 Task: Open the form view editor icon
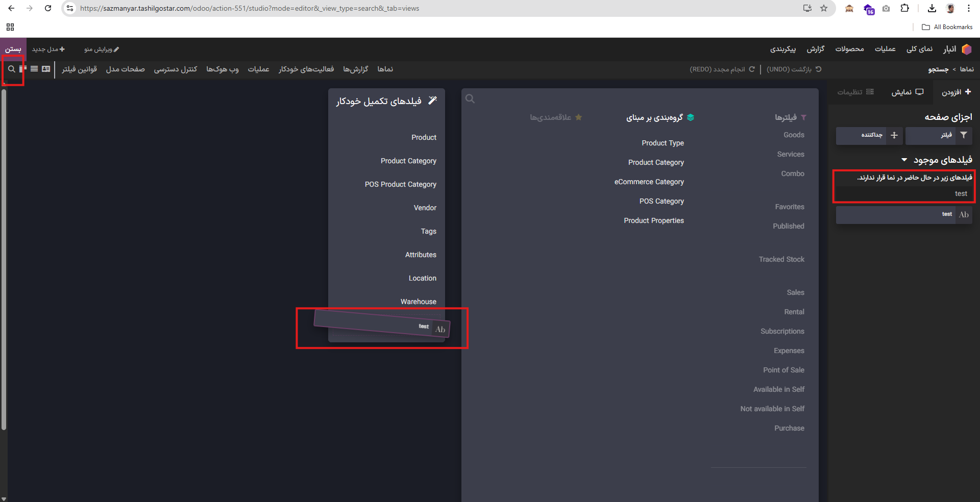[x=46, y=69]
